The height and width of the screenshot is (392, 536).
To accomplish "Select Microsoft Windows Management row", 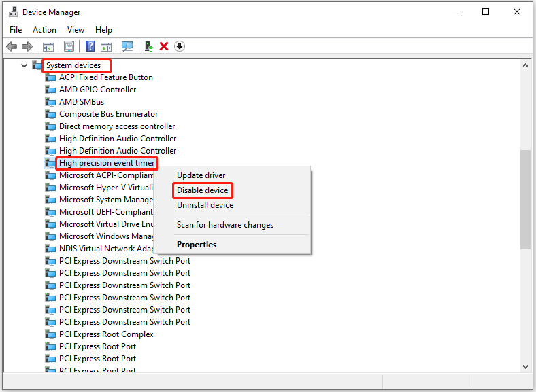I will 106,236.
